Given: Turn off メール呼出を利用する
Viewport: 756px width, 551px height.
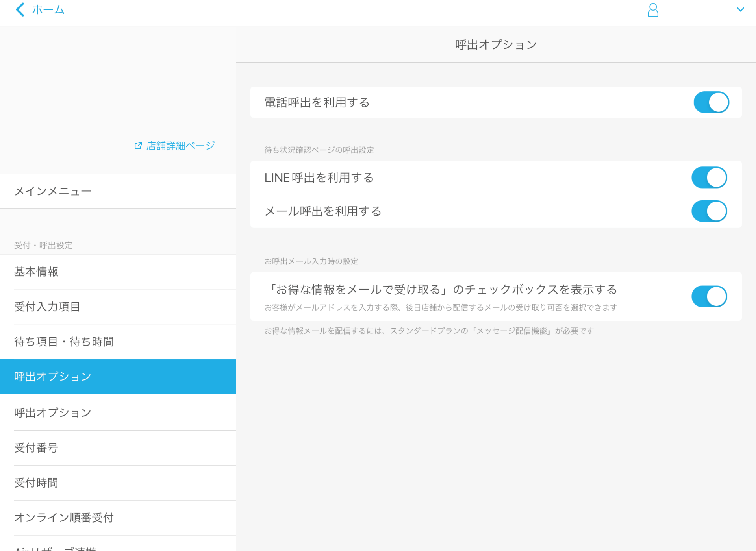Looking at the screenshot, I should (x=709, y=211).
